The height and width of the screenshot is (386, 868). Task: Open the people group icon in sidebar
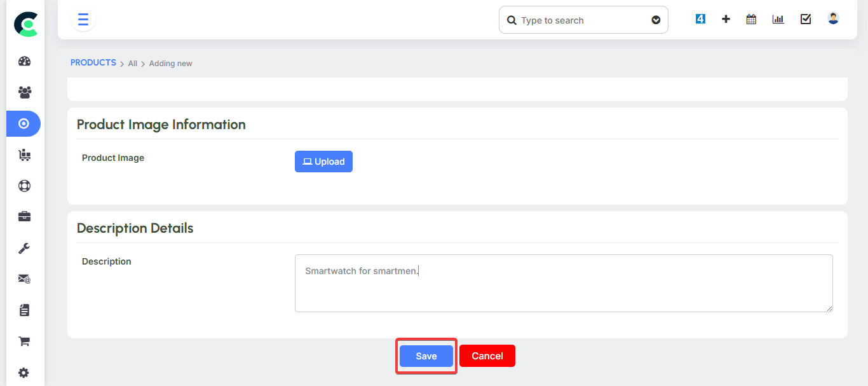pos(25,92)
